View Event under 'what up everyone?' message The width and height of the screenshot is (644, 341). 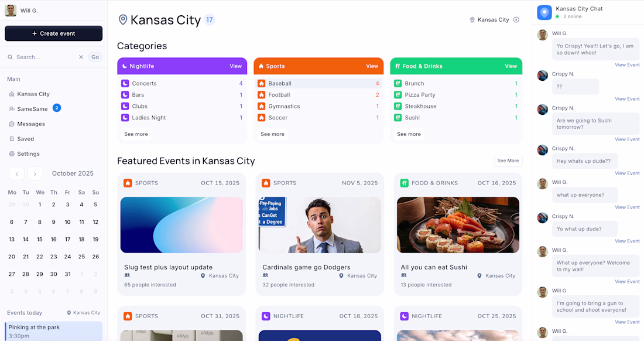pos(627,207)
